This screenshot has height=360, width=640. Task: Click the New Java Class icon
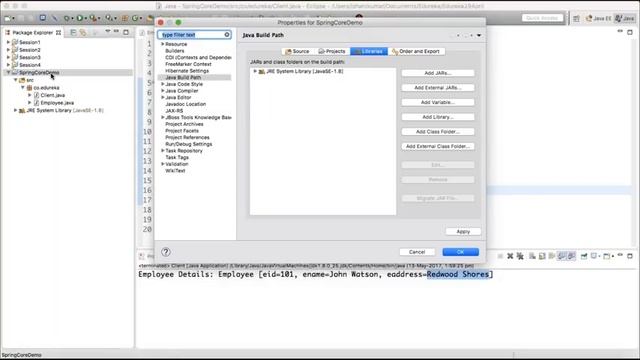click(x=135, y=18)
